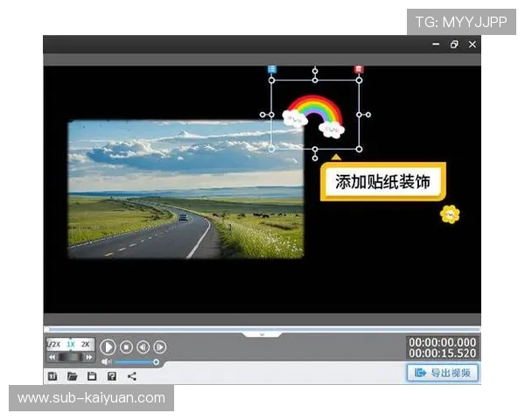Click the top-right corner handle of the sticker

tap(359, 80)
